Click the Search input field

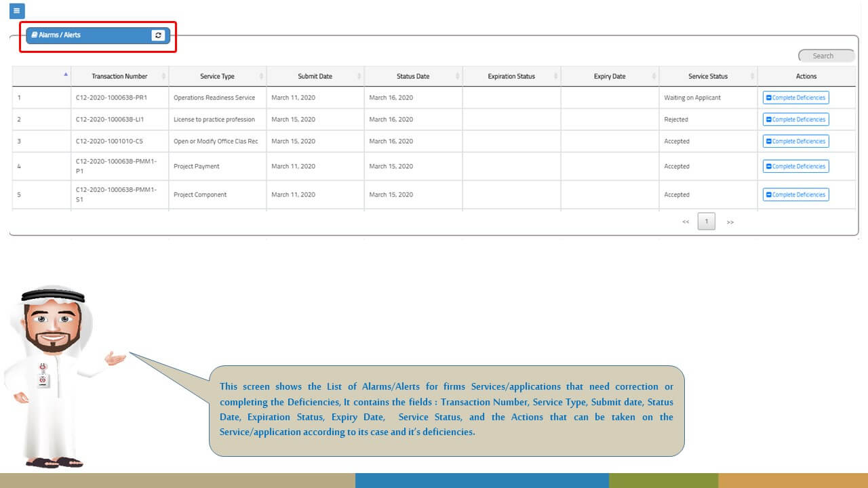[826, 56]
